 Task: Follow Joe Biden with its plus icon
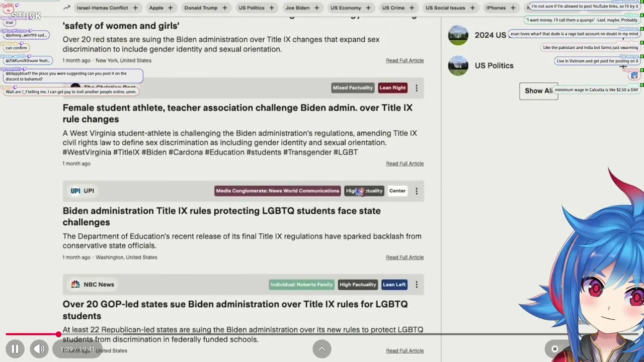pyautogui.click(x=316, y=8)
